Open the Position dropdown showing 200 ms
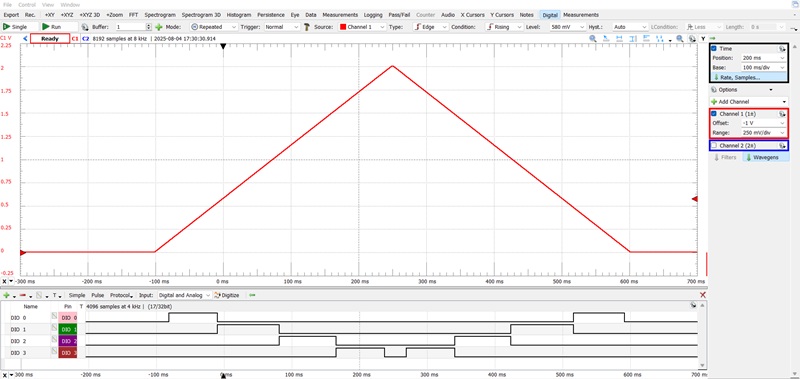Image resolution: width=800 pixels, height=379 pixels. [764, 58]
